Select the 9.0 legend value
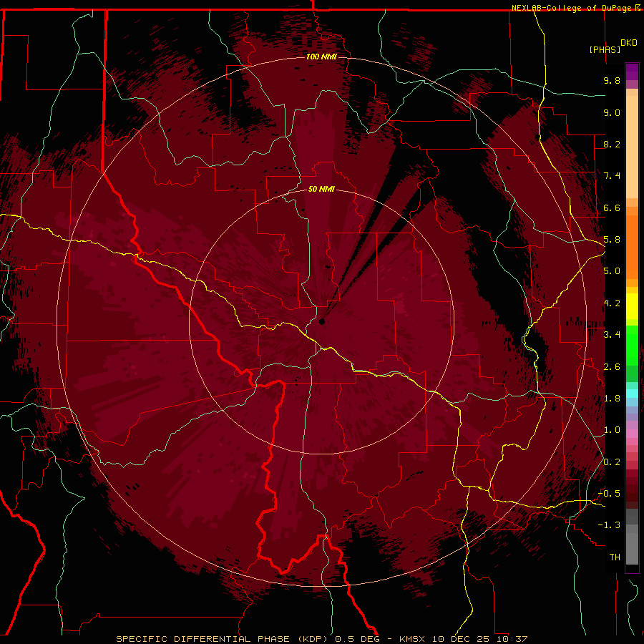This screenshot has width=644, height=644. (x=612, y=112)
